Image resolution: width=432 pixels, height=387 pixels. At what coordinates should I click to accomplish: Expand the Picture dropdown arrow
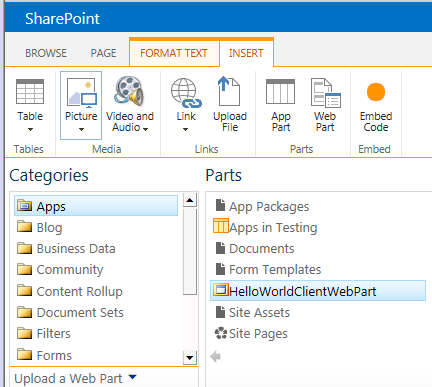click(x=81, y=129)
